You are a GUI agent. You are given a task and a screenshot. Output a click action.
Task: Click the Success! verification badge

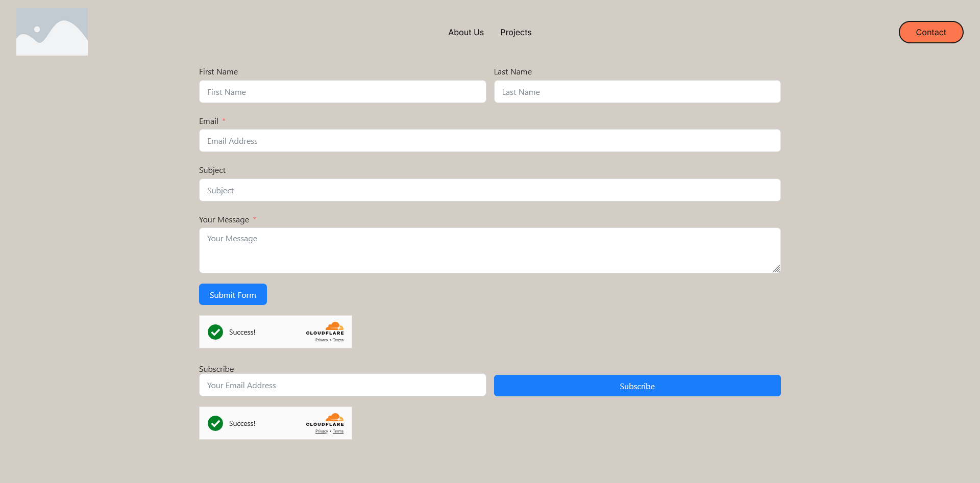tap(242, 332)
